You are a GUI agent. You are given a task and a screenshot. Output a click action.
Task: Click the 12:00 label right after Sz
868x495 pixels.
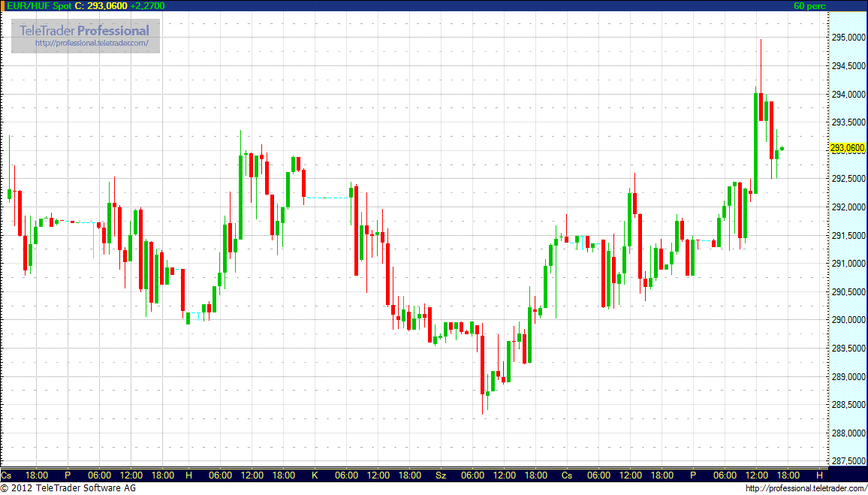click(x=505, y=475)
